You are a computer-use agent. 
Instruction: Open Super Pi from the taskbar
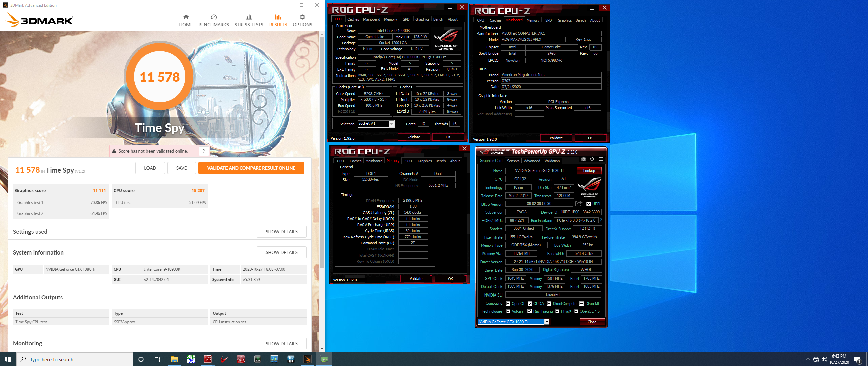click(191, 359)
